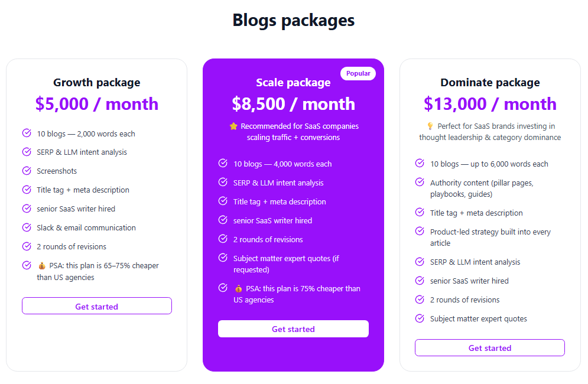Click the Popular badge on Scale package

[358, 73]
